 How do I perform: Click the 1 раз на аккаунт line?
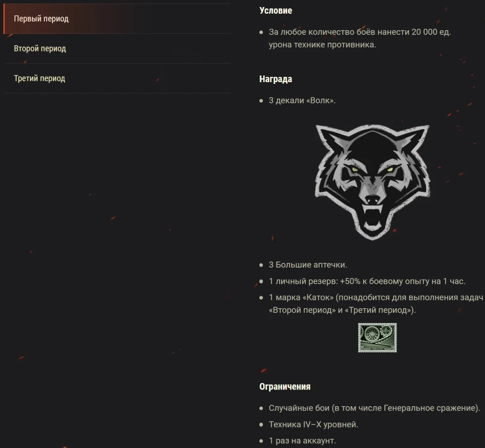(302, 441)
